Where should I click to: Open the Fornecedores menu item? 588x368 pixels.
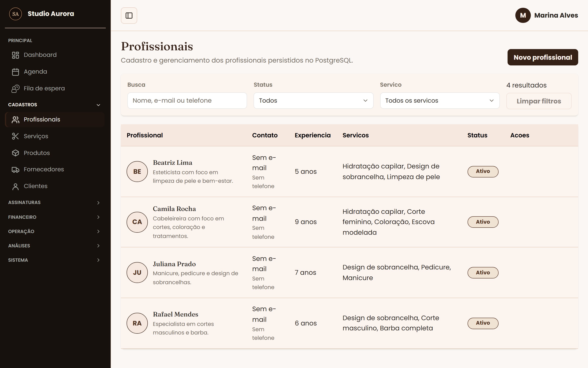click(55, 169)
